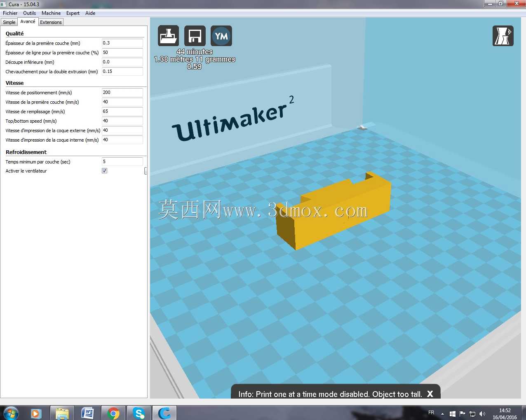Click Vitesse de la première couche field
This screenshot has height=420, width=526.
pos(122,102)
